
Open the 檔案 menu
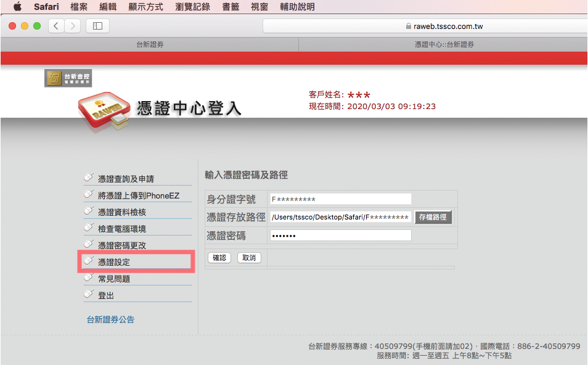pyautogui.click(x=79, y=7)
